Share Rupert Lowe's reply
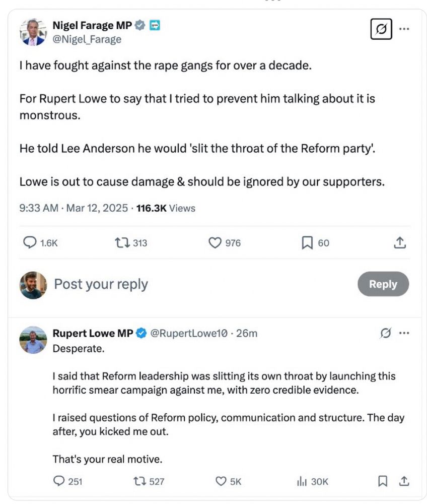427x504 pixels. (x=404, y=481)
